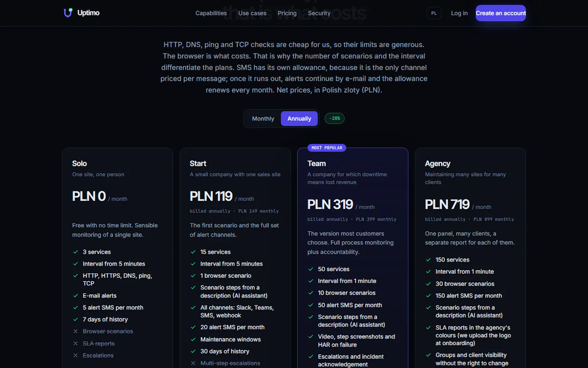Click checkmark next to 50 services
The image size is (588, 368).
[x=311, y=269]
